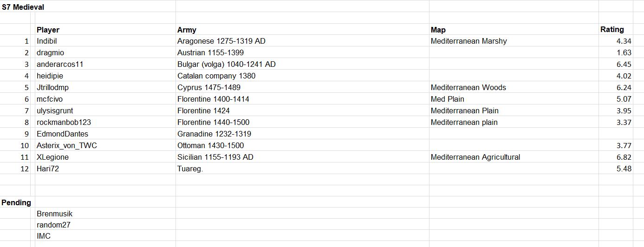Screen dimensions: 644x247
Task: Click the Map column header
Action: pos(514,29)
